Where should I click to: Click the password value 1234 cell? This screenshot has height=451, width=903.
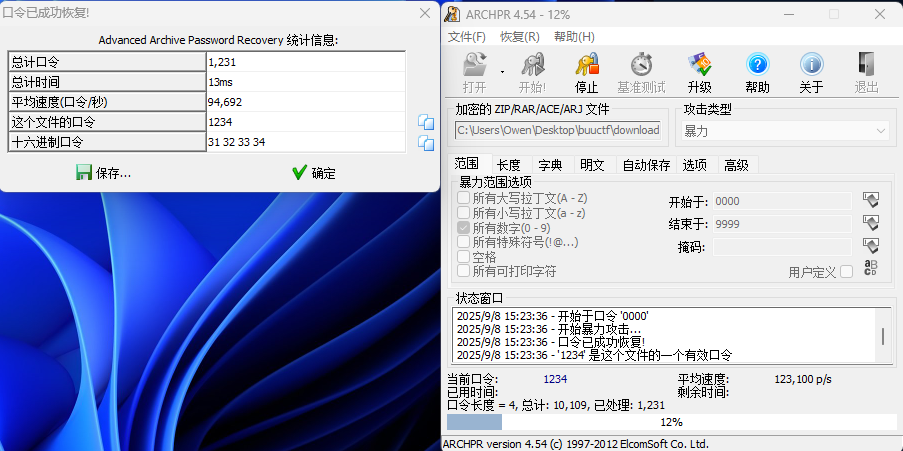[306, 122]
